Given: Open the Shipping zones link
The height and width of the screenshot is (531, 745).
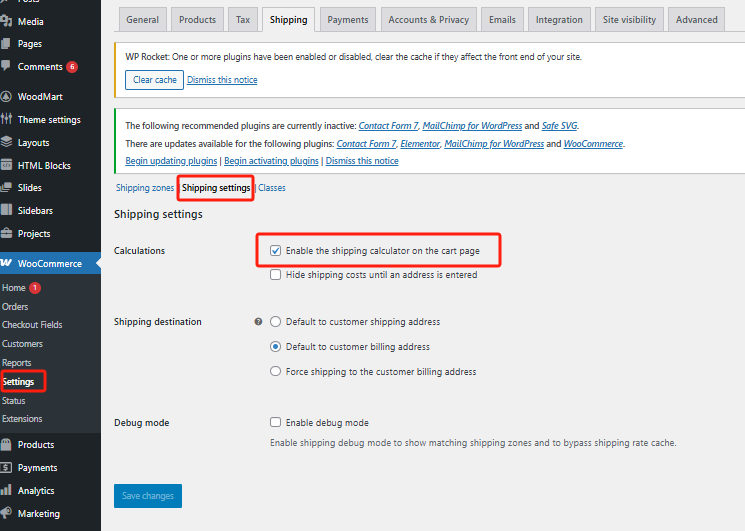Looking at the screenshot, I should point(145,188).
